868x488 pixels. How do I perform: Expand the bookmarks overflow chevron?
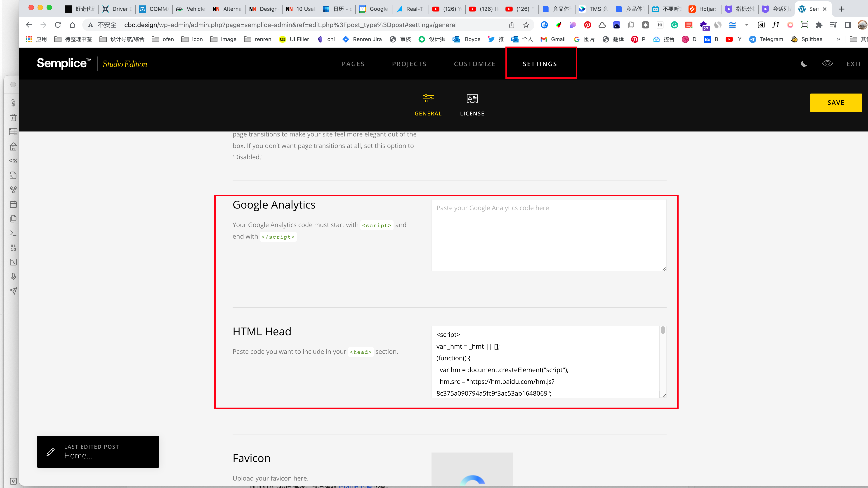(838, 39)
